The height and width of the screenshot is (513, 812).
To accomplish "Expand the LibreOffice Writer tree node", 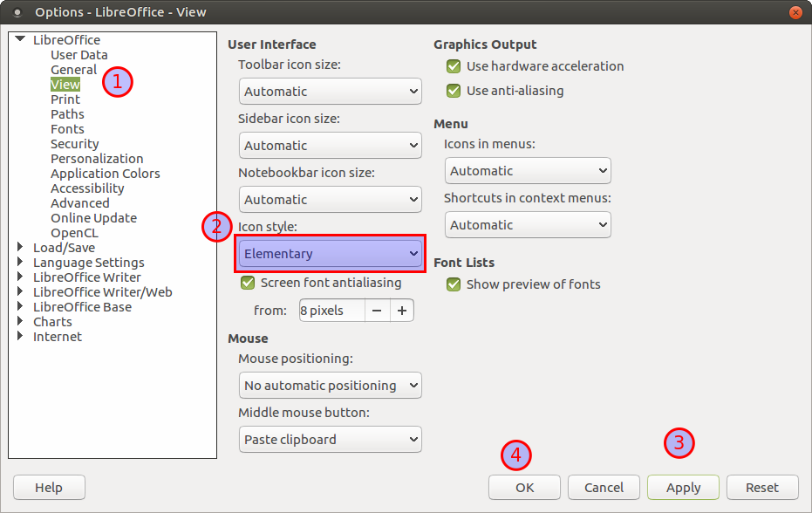I will tap(20, 277).
